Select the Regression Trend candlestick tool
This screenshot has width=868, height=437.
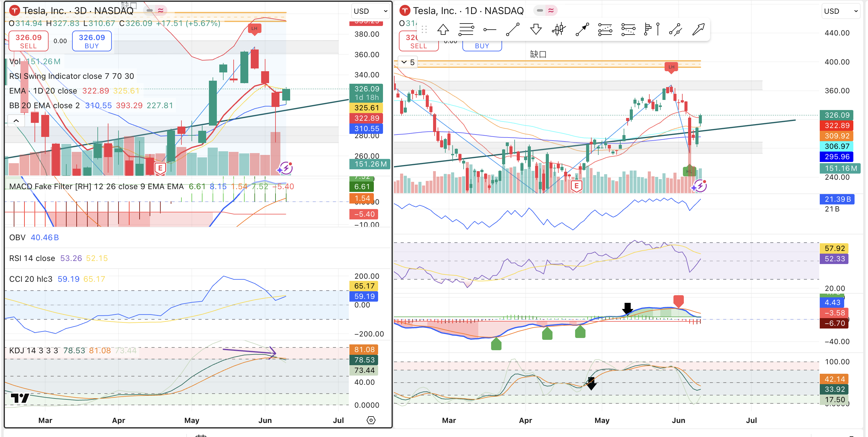pyautogui.click(x=559, y=30)
